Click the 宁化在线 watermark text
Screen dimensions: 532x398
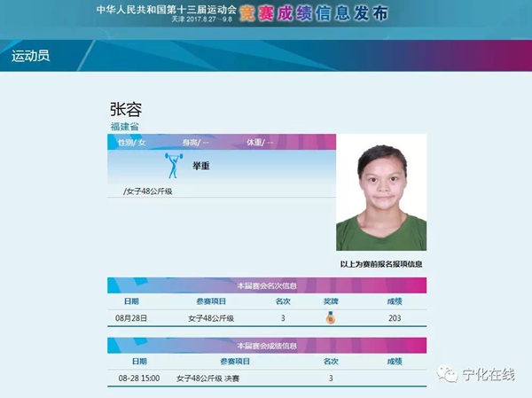pos(489,374)
